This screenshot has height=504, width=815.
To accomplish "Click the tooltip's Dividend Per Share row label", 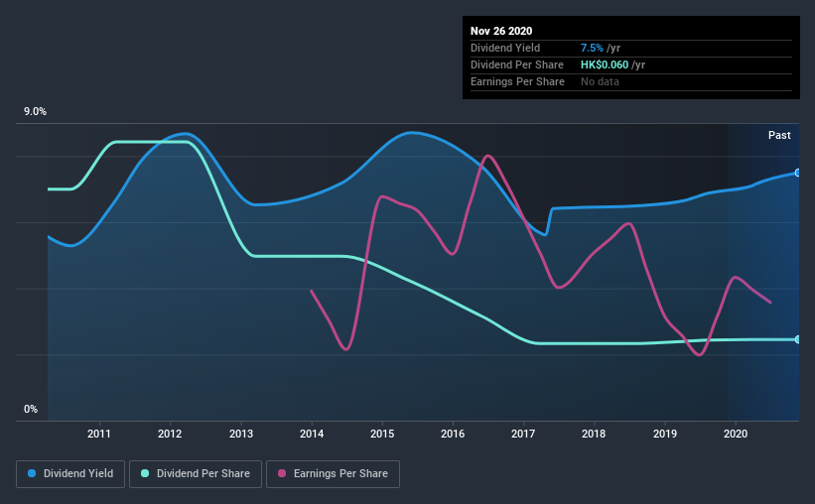I will pos(516,64).
